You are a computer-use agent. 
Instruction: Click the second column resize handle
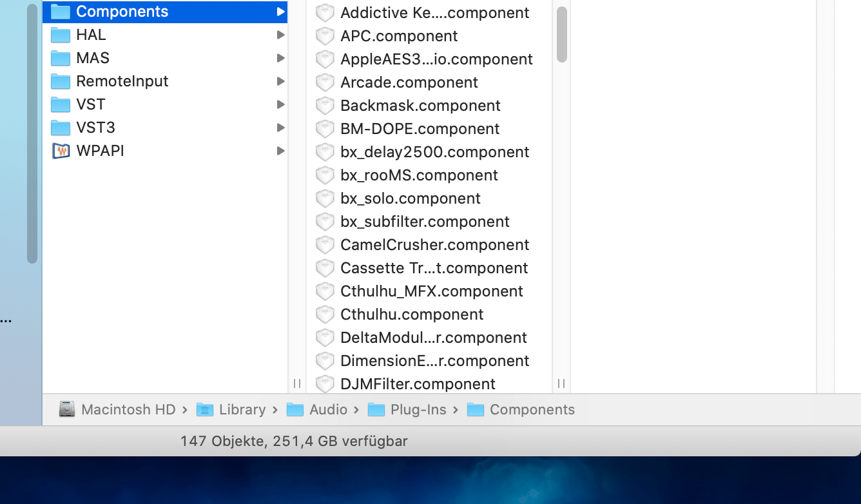[561, 383]
